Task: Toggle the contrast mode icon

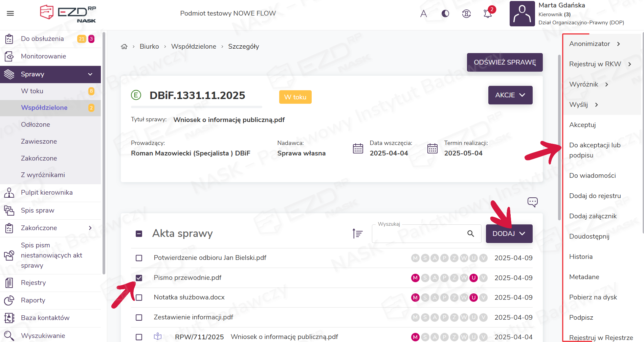Action: click(x=445, y=14)
